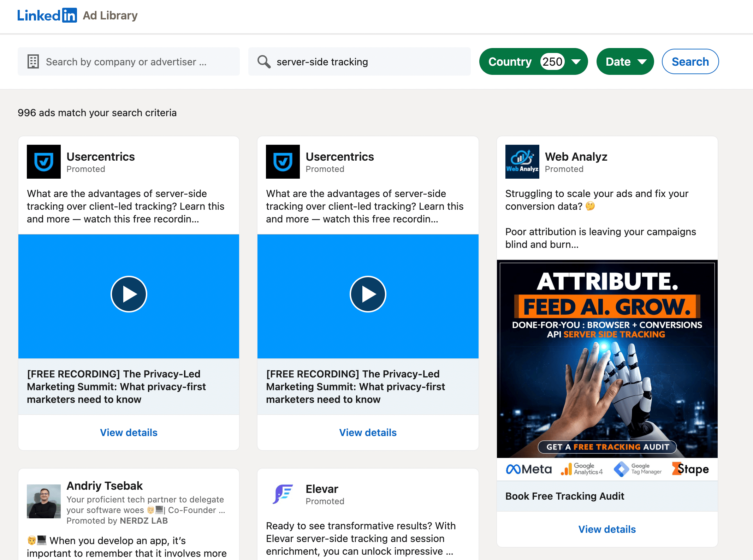
Task: Expand the Date filter dropdown
Action: pyautogui.click(x=625, y=61)
